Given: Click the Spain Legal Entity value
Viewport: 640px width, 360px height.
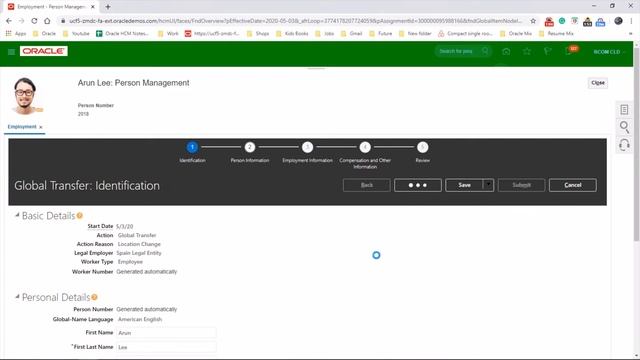Looking at the screenshot, I should (x=139, y=253).
